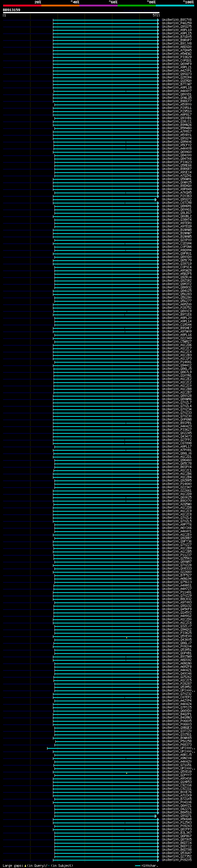The image size is (197, 868).
Task: Click the UniRef100_Q2MIR4 label
Action: pos(177,78)
